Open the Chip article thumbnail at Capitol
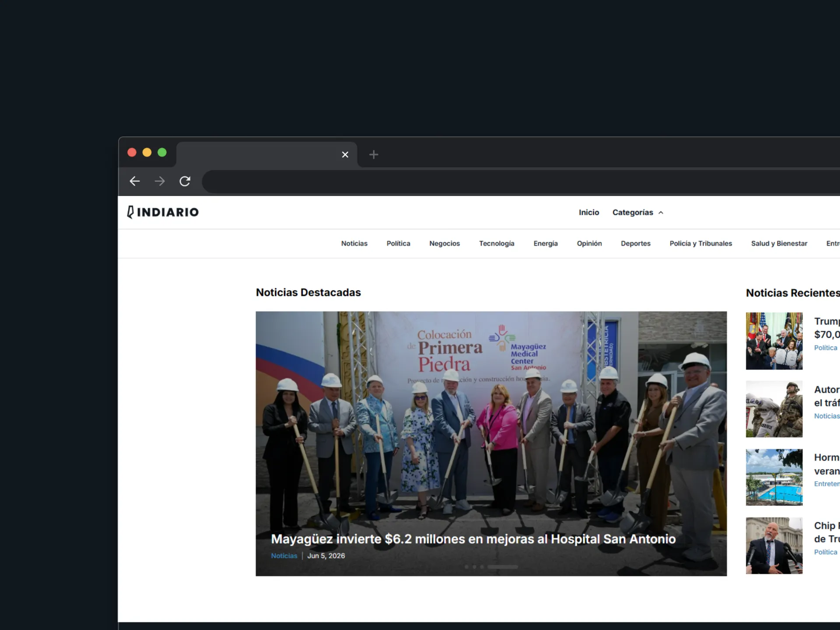 [x=774, y=546]
